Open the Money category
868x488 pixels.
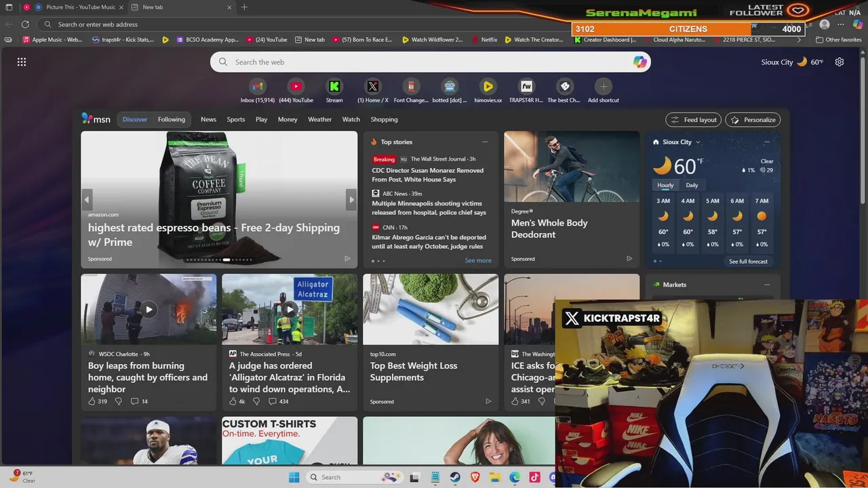(x=288, y=119)
